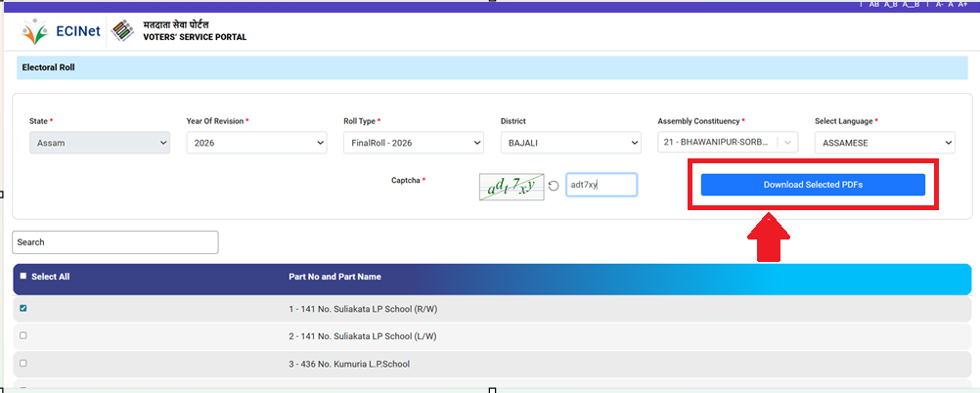This screenshot has width=980, height=393.
Task: Open the Roll Type dropdown
Action: click(414, 143)
